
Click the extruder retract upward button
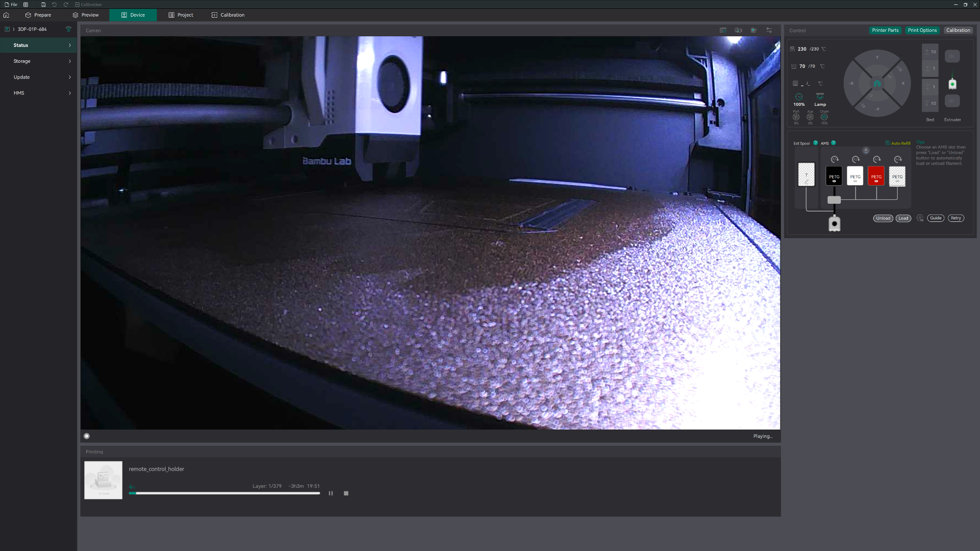click(x=952, y=56)
